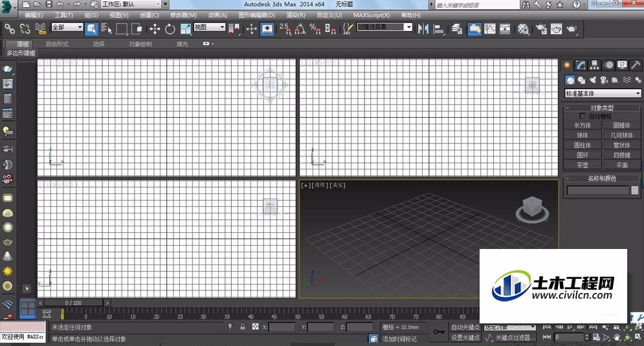
Task: Click the Render Production teapot icon
Action: [572, 28]
